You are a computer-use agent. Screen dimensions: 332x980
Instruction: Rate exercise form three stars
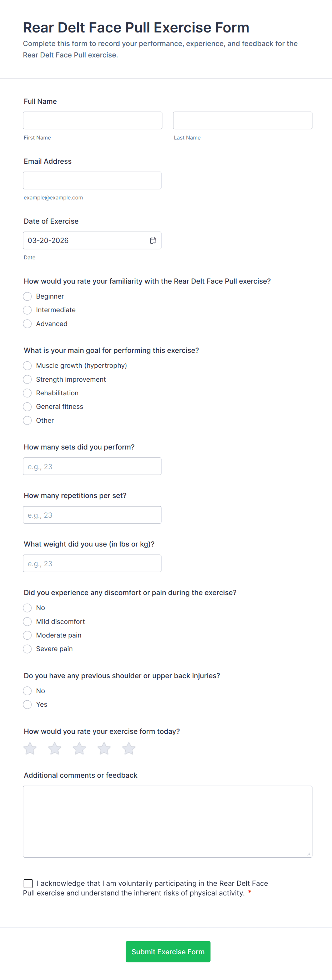coord(79,748)
